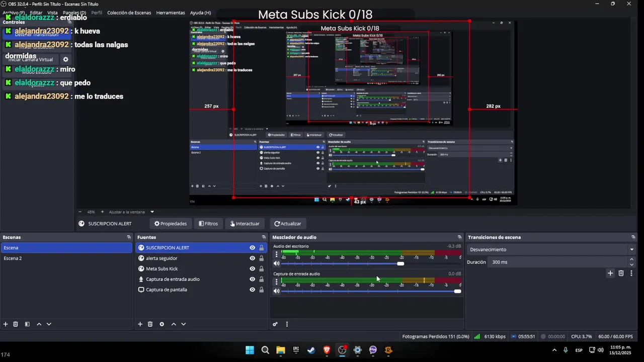Remove selected source with trash icon

coord(150,324)
